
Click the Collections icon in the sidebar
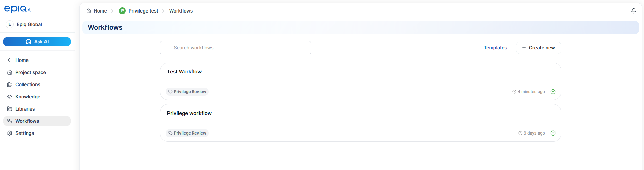(x=10, y=84)
